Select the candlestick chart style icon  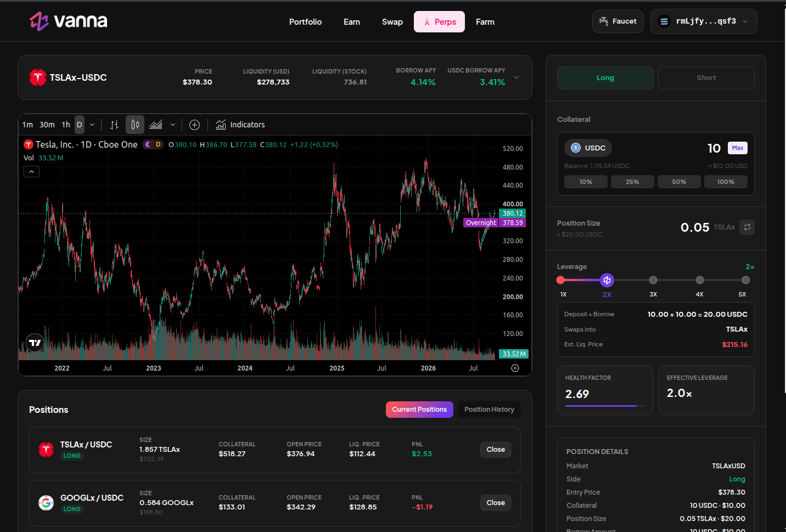[x=135, y=125]
